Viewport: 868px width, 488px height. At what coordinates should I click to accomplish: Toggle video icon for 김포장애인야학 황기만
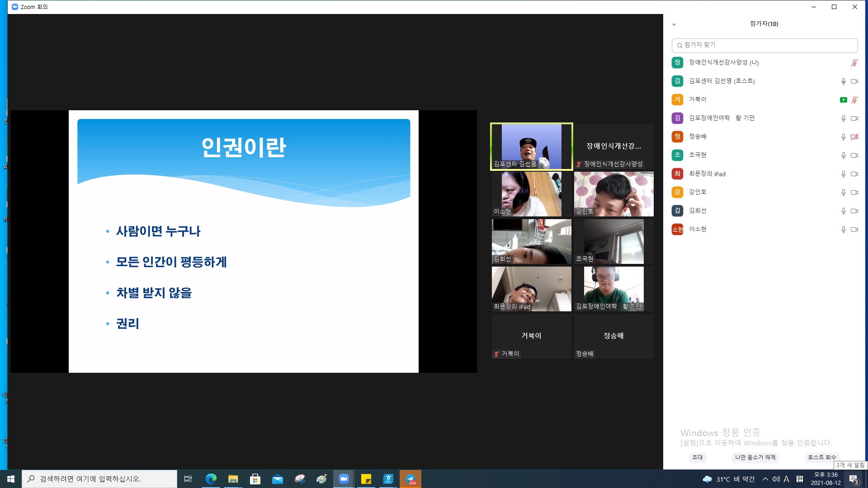pos(854,118)
